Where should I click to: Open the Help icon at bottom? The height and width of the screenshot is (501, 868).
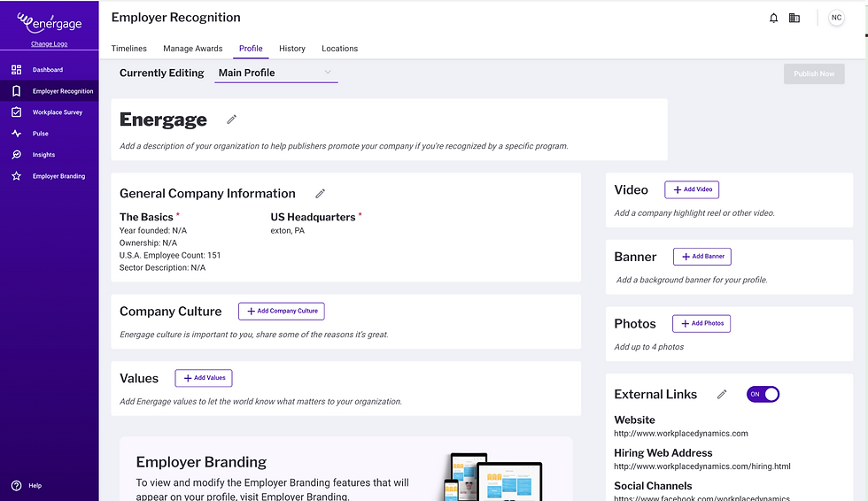click(x=16, y=486)
